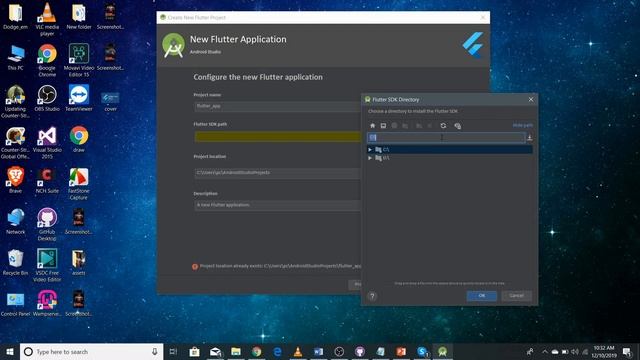640x360 pixels.
Task: Select the D:\ drive row
Action: pyautogui.click(x=450, y=158)
